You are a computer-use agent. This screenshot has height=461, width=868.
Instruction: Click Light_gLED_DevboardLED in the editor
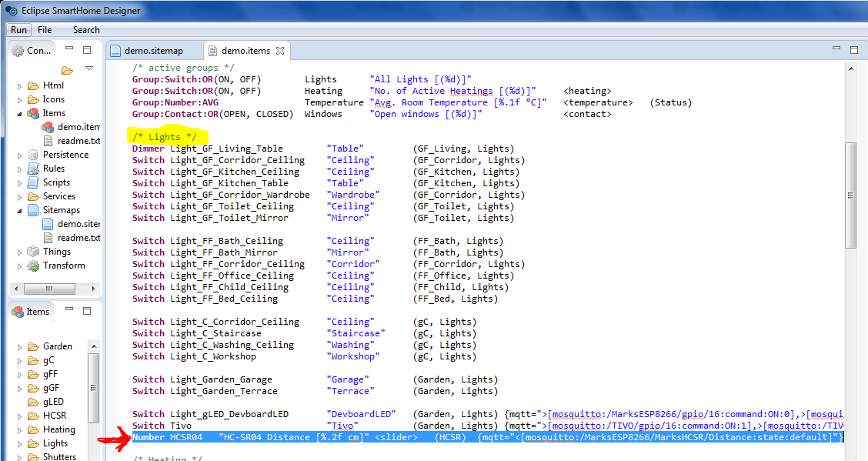[229, 415]
